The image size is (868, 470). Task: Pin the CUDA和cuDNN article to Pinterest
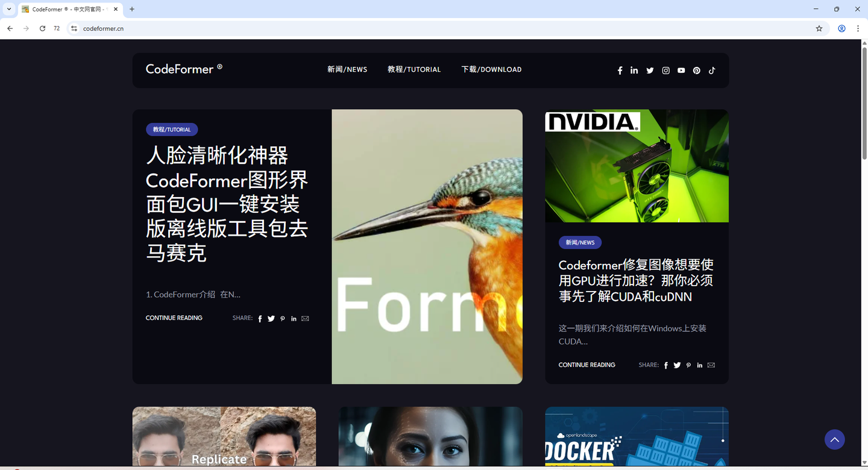tap(688, 365)
